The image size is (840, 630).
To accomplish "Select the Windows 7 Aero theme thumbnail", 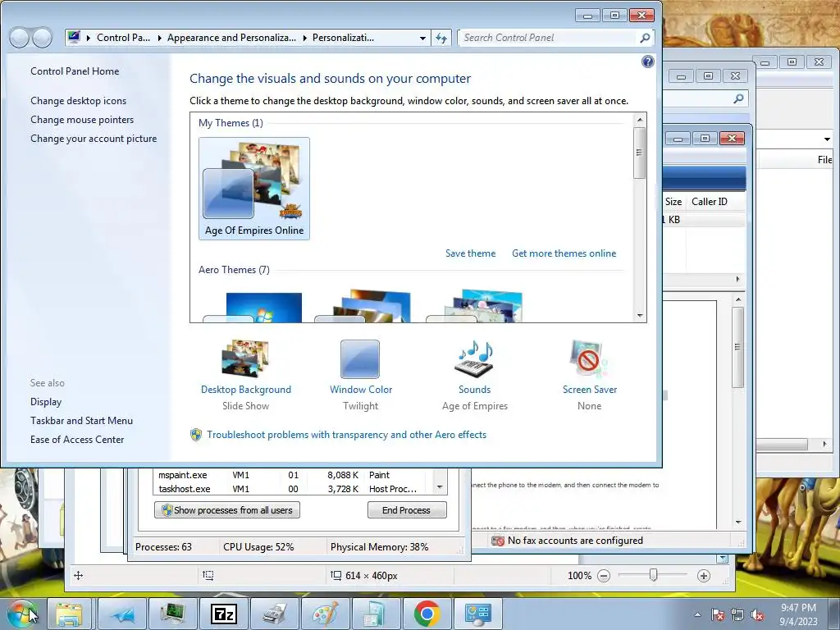I will coord(253,307).
